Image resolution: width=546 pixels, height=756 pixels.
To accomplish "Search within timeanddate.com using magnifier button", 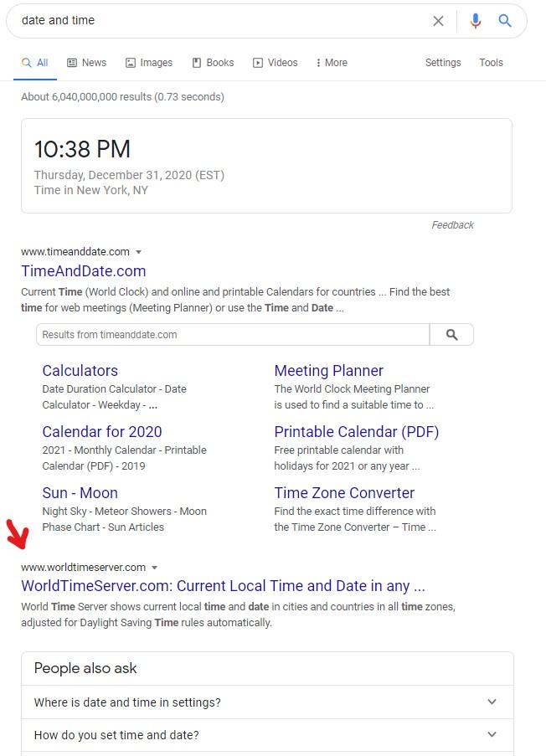I will pos(451,335).
